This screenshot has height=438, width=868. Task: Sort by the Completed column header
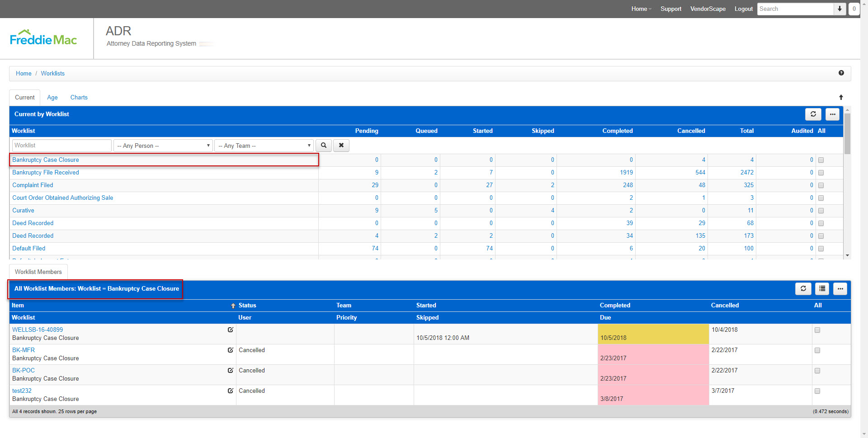(618, 131)
